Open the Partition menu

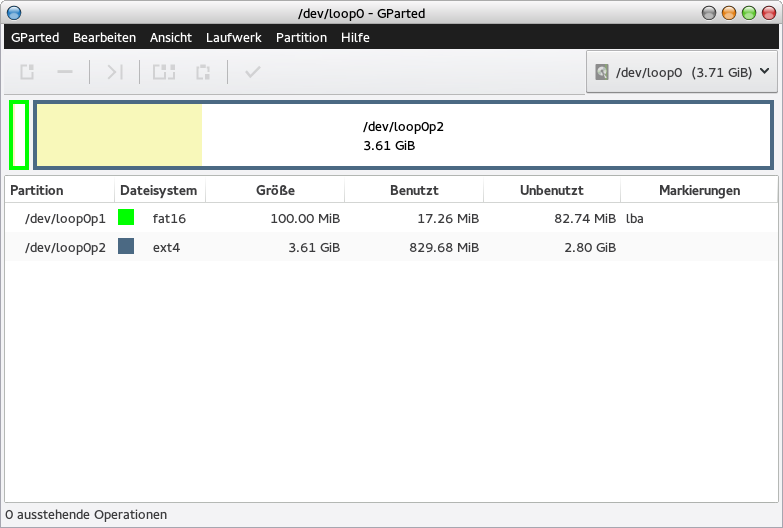point(301,37)
